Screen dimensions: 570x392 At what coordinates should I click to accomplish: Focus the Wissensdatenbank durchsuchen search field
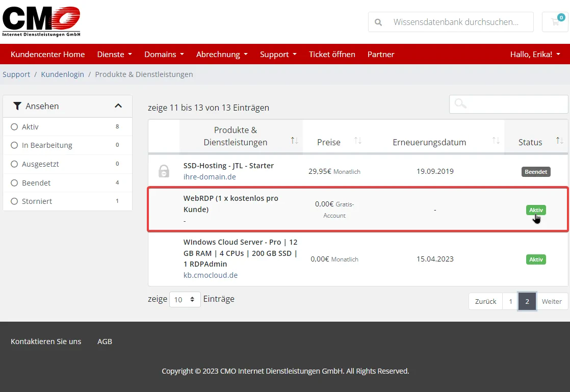pyautogui.click(x=451, y=22)
